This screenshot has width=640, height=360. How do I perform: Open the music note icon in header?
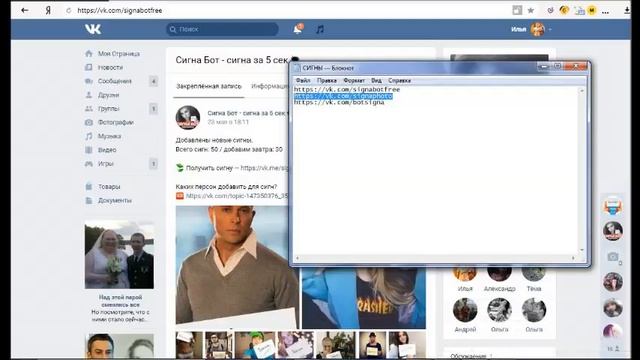click(x=320, y=29)
